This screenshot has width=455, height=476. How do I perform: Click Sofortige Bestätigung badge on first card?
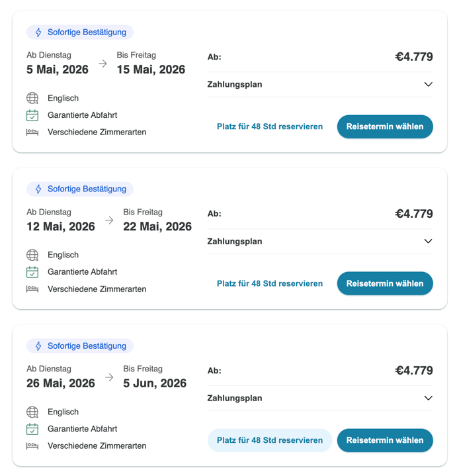80,32
